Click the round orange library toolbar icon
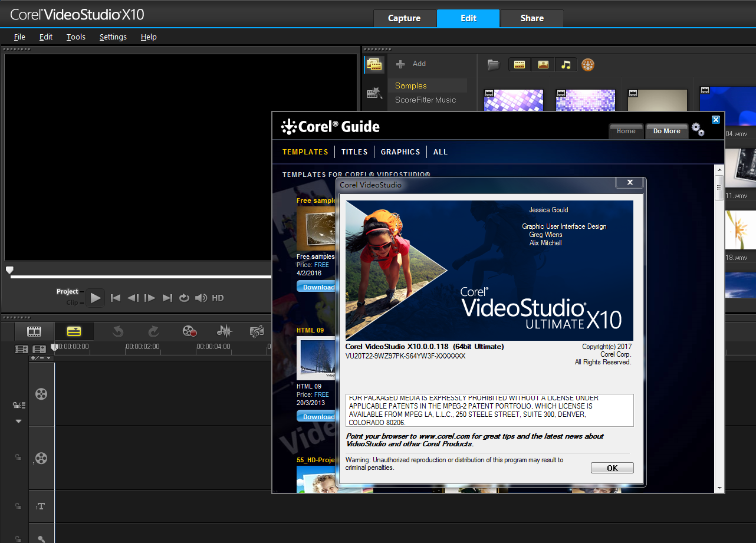 588,65
